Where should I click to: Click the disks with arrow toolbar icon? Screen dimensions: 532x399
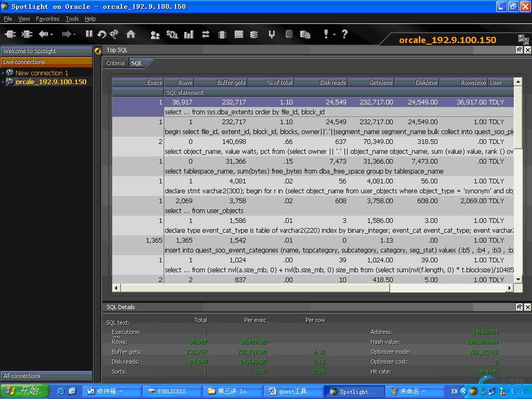click(305, 34)
